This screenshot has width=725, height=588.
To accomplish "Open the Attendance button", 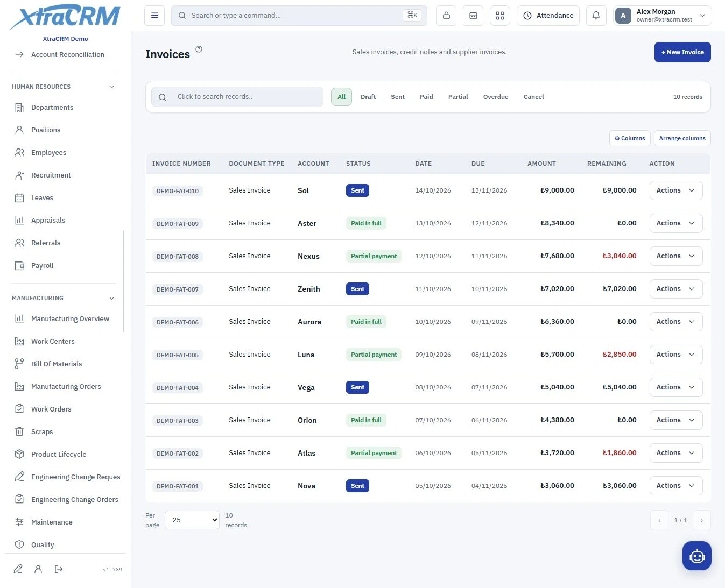I will pyautogui.click(x=548, y=16).
